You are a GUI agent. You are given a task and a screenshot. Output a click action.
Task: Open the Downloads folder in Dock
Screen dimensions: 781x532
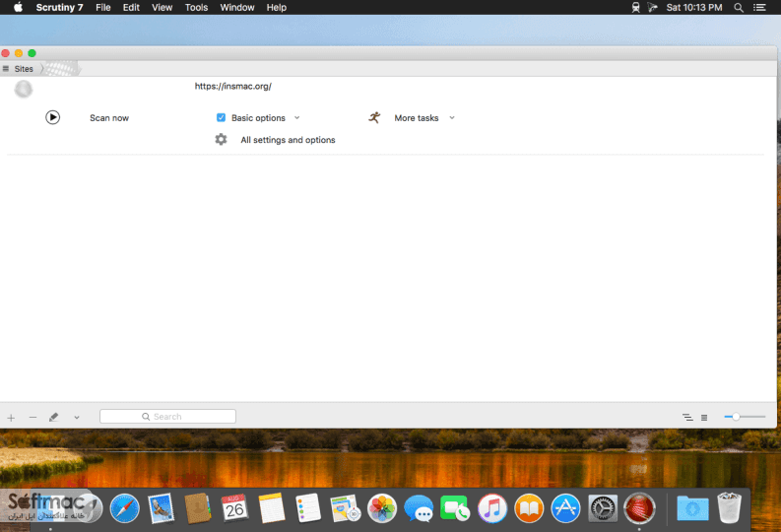point(692,508)
